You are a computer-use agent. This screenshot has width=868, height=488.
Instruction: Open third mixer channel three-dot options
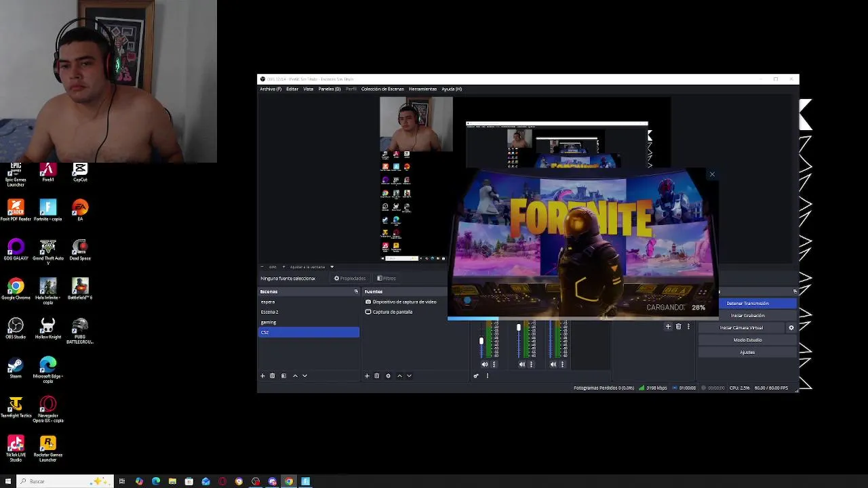click(x=562, y=365)
